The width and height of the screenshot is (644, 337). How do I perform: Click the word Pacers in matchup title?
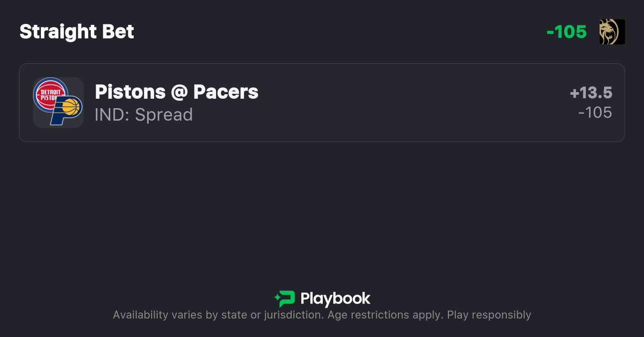(x=226, y=92)
